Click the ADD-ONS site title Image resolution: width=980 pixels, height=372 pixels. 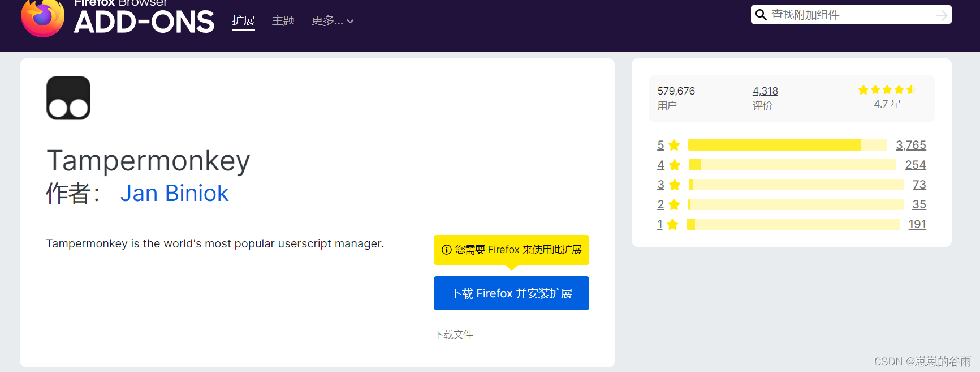(144, 22)
